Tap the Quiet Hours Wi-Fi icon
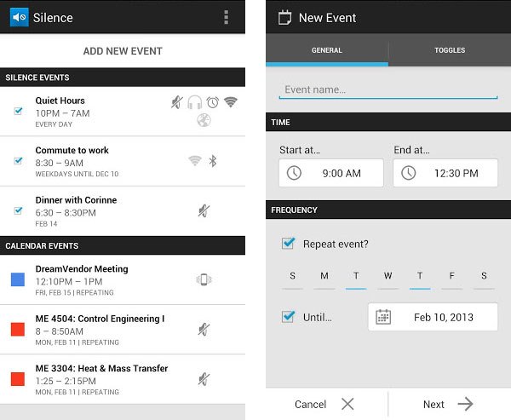511x420 pixels. coord(231,102)
